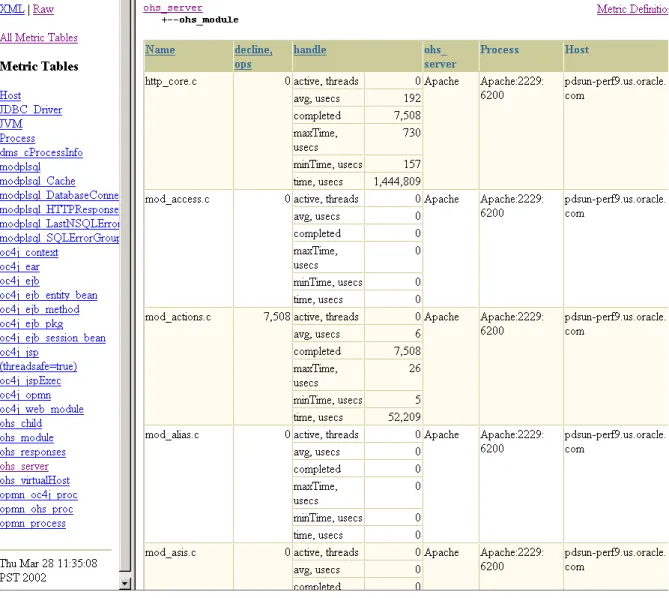Viewport: 669px width, 598px height.
Task: Open oc4j_opmn link
Action: pyautogui.click(x=25, y=395)
